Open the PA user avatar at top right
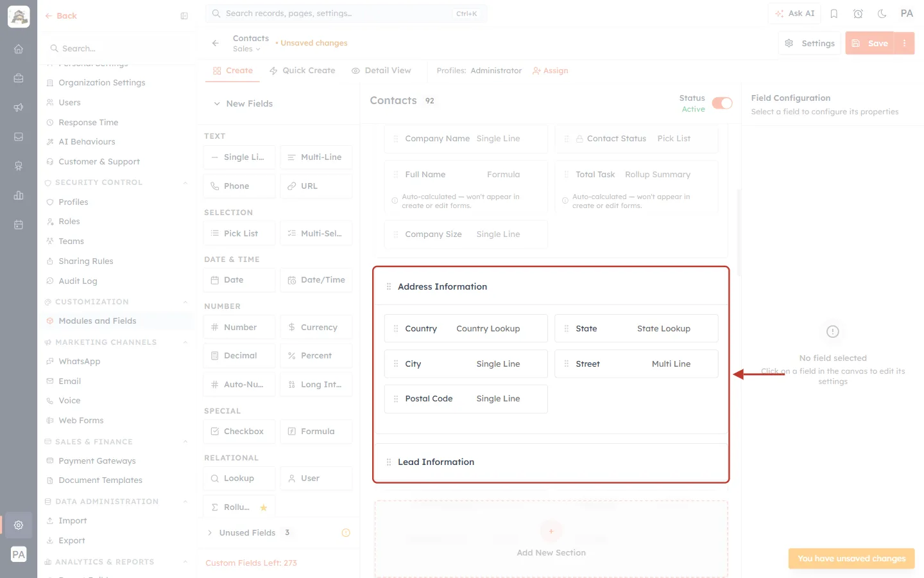The width and height of the screenshot is (924, 578). coord(907,13)
